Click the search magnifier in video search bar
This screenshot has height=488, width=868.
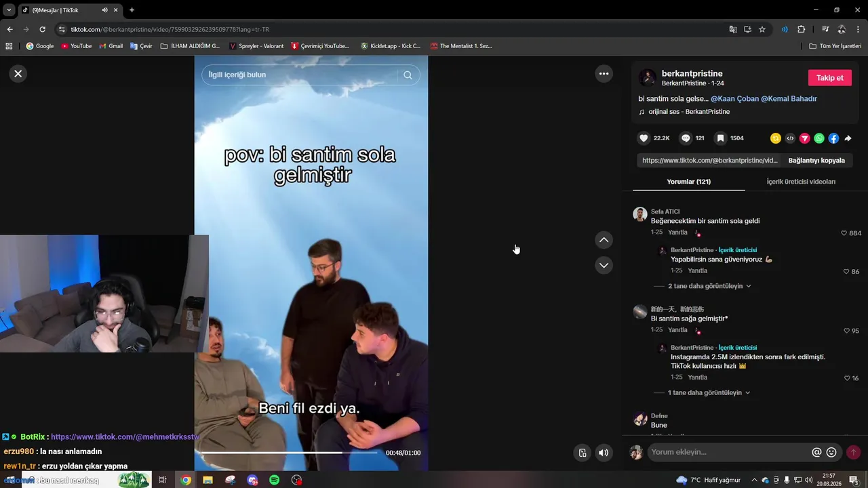coord(408,75)
